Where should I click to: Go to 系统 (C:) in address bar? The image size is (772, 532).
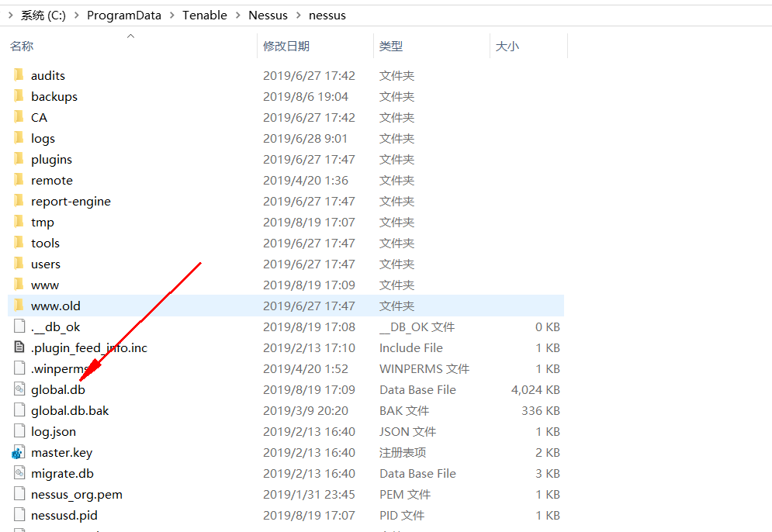43,16
